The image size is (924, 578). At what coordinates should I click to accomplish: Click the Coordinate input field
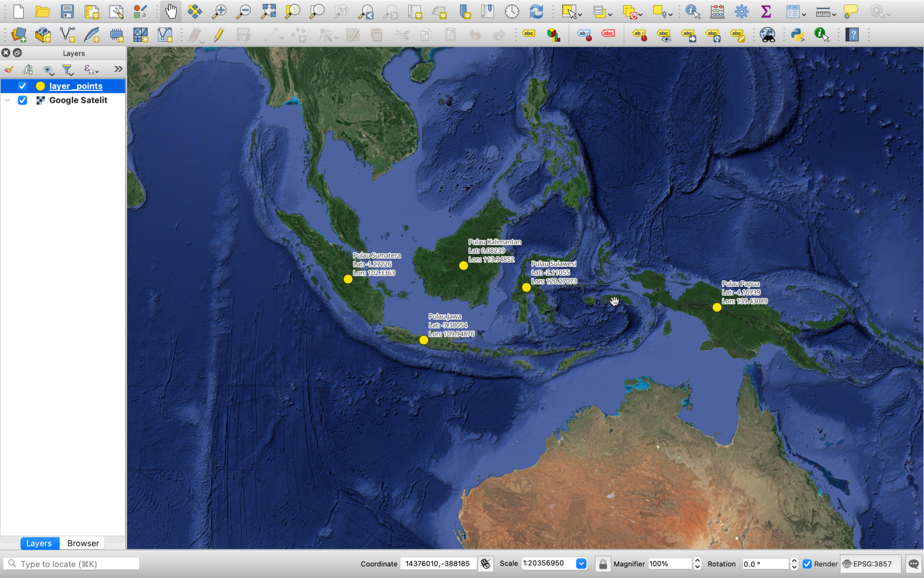438,564
